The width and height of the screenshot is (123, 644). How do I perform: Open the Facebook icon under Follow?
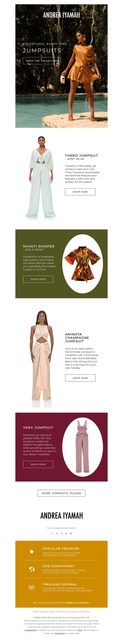[52, 533]
